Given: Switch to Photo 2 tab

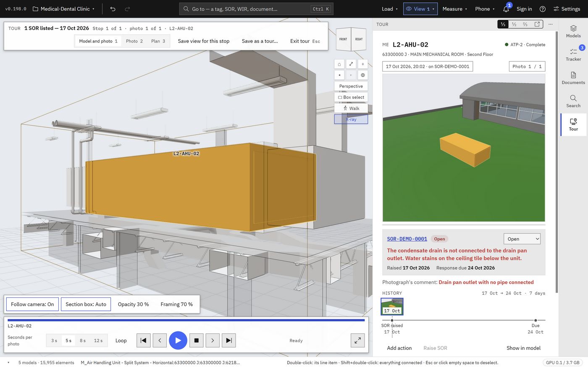Looking at the screenshot, I should click(134, 41).
